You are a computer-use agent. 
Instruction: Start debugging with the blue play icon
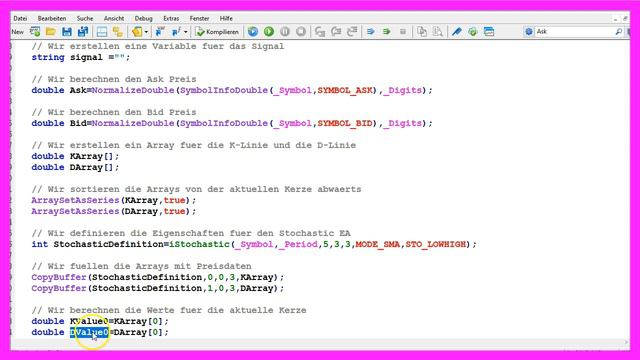(x=253, y=31)
